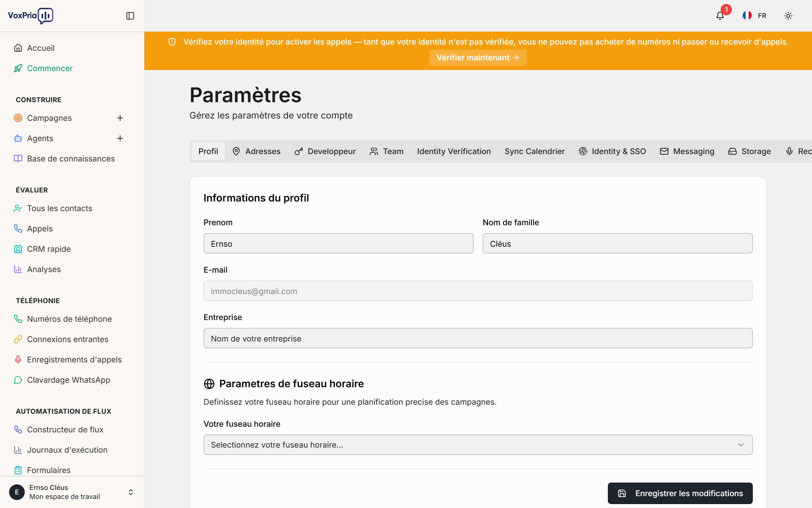Open Base de connaissances page
Viewport: 812px width, 508px height.
pyautogui.click(x=71, y=159)
